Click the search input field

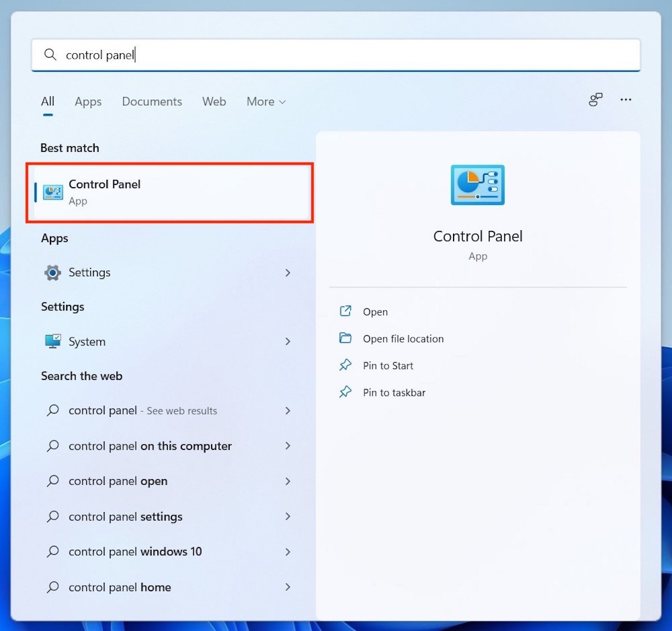tap(336, 55)
